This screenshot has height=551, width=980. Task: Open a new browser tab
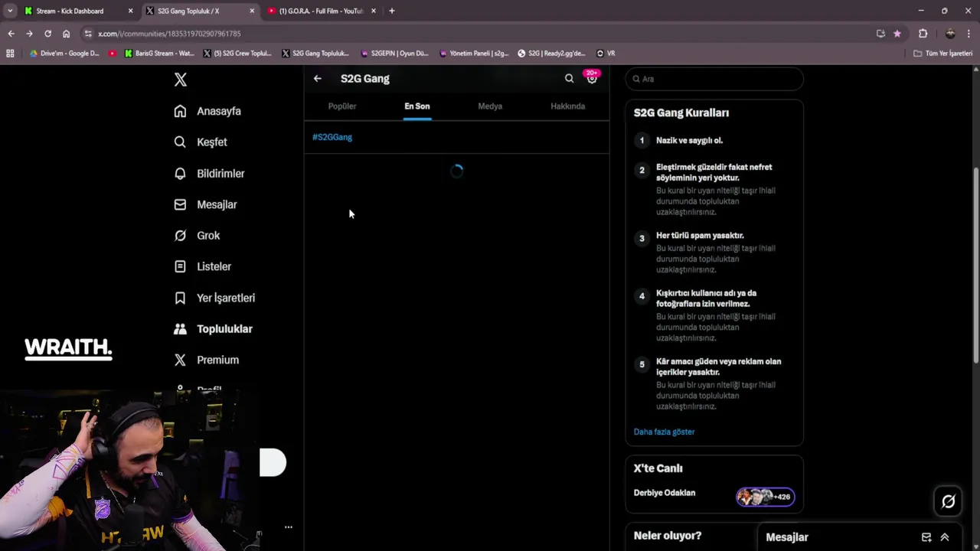(392, 11)
